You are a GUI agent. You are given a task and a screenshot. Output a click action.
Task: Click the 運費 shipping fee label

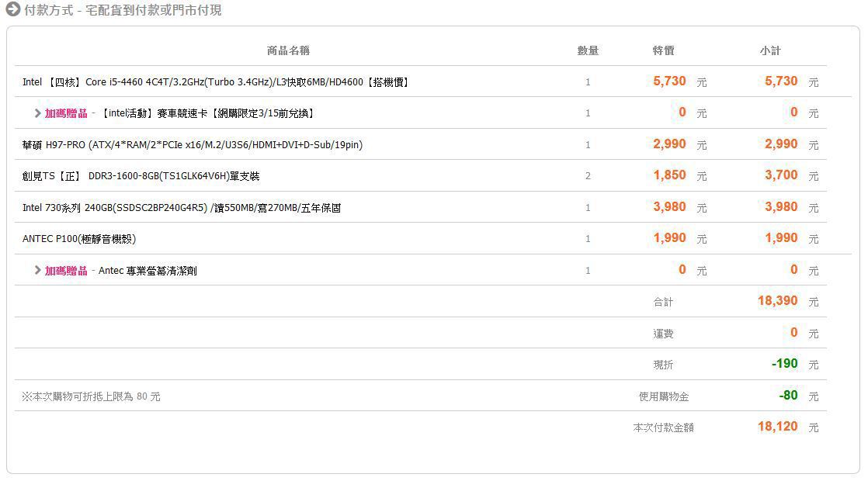pos(663,334)
